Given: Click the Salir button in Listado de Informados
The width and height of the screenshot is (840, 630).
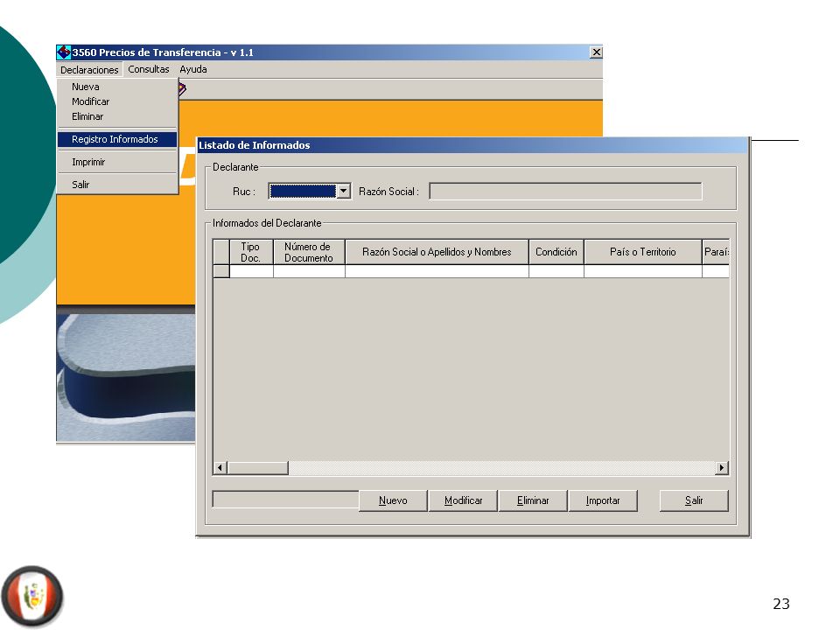Looking at the screenshot, I should pyautogui.click(x=694, y=500).
